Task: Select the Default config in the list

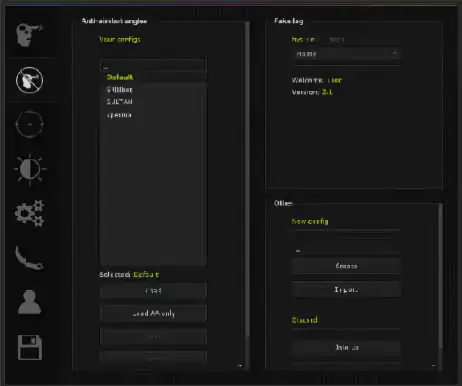Action: coord(153,77)
